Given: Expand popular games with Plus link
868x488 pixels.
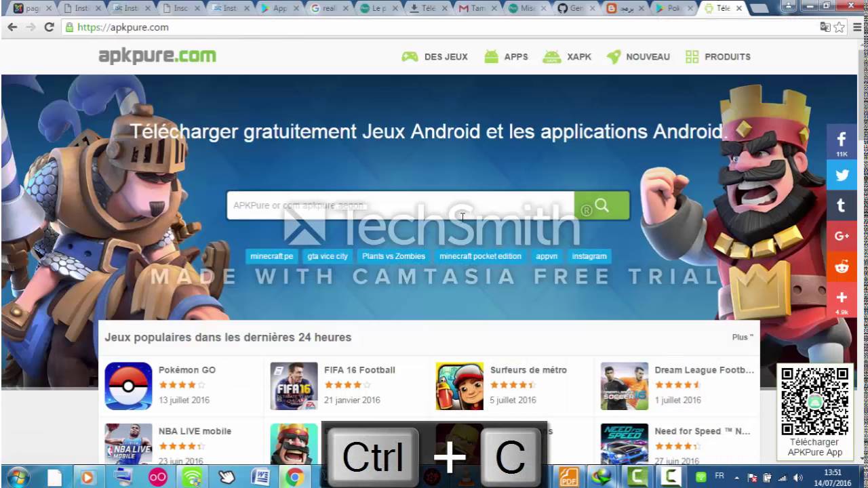Looking at the screenshot, I should tap(743, 337).
